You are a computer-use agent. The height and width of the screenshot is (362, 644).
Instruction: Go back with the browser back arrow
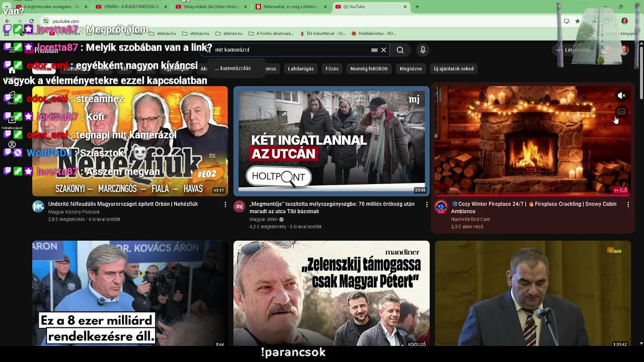coord(8,21)
